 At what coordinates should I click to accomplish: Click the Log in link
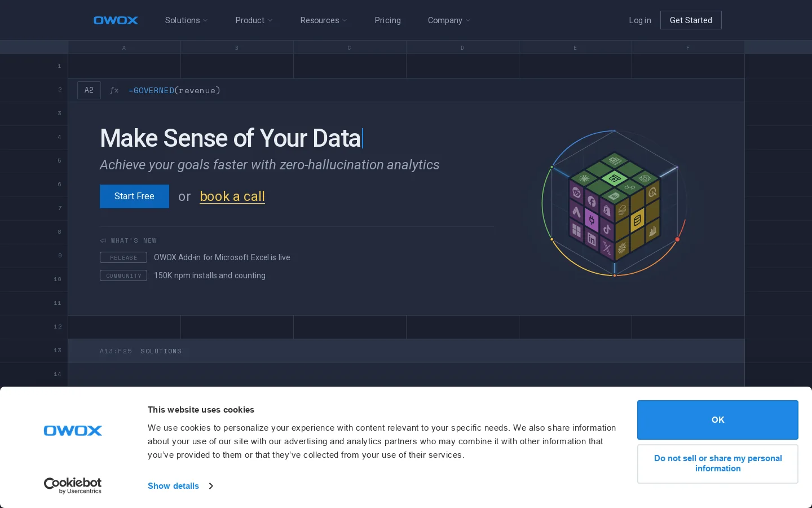640,20
